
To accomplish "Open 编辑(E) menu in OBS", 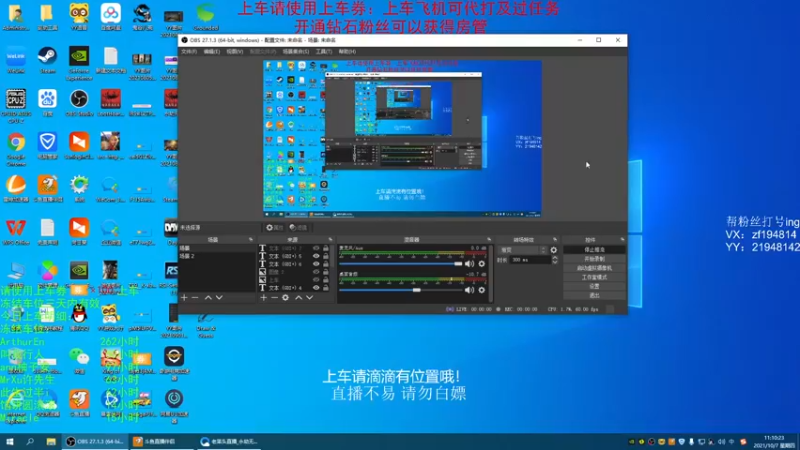I will click(x=211, y=52).
